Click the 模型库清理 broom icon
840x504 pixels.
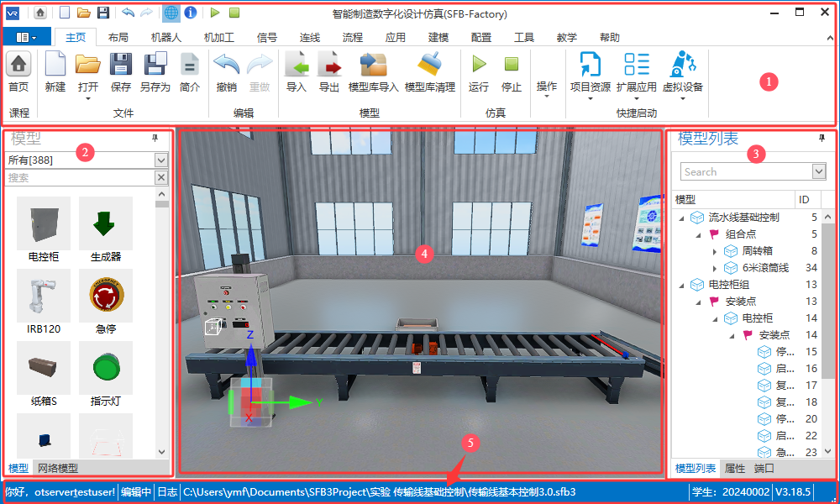429,66
